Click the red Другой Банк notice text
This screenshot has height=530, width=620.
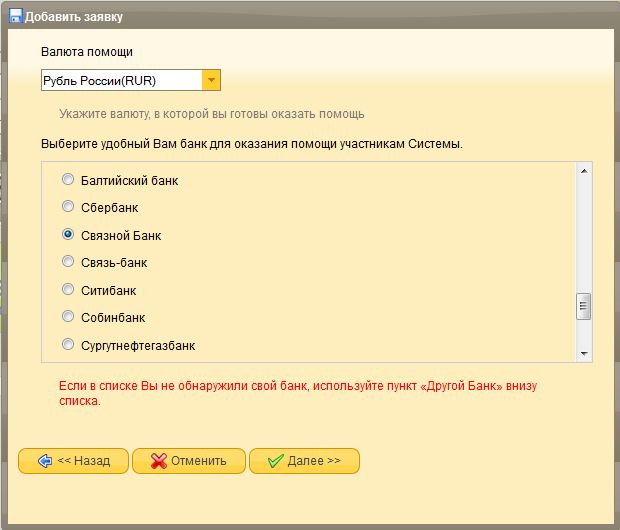coord(298,393)
